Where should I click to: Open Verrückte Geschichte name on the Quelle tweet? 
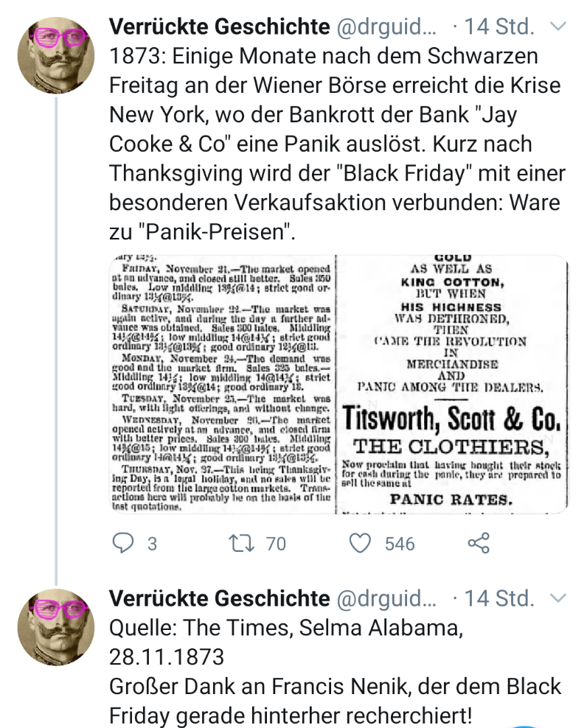[x=219, y=597]
